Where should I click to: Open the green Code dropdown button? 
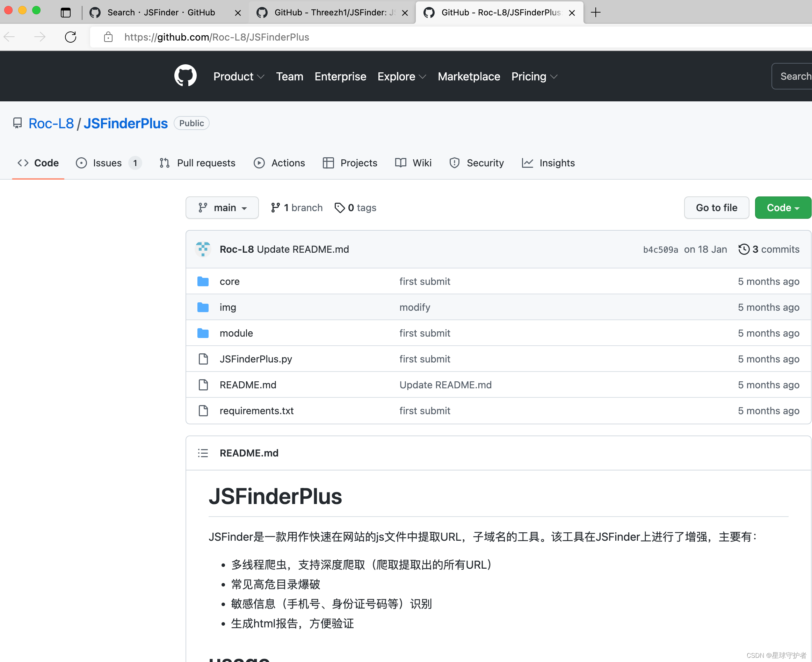[783, 208]
